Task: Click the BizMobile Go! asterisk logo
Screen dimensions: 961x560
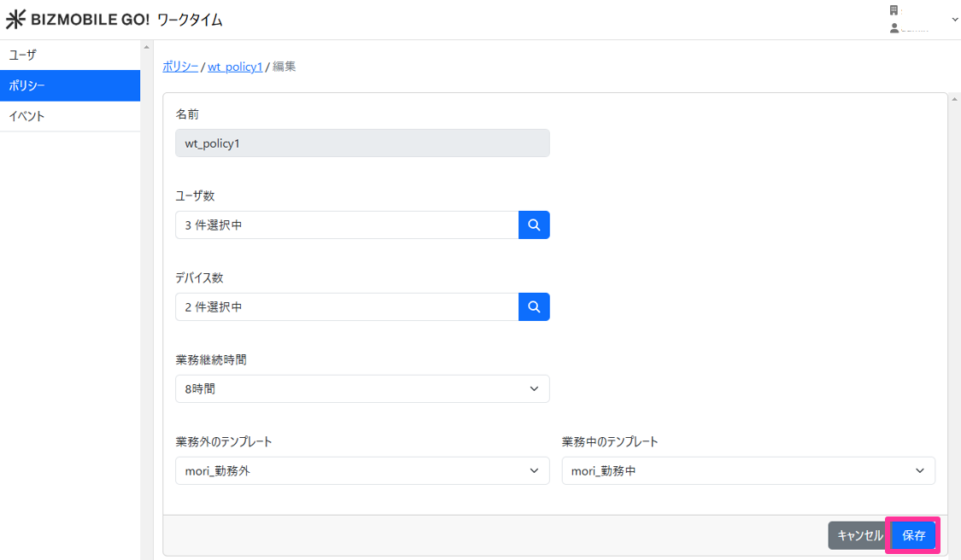Action: [x=16, y=20]
